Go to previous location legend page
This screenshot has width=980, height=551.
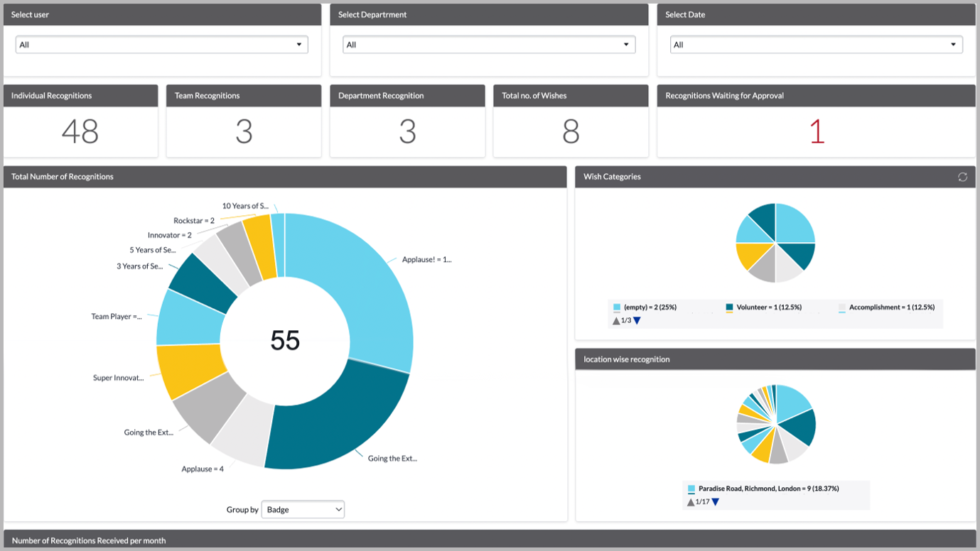click(691, 502)
